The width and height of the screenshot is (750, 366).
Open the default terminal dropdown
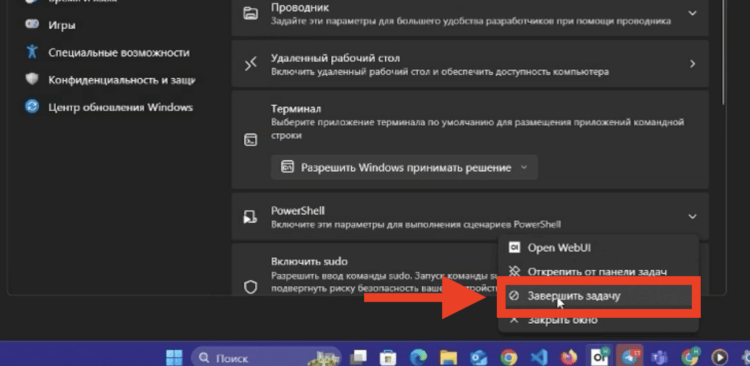tap(404, 167)
